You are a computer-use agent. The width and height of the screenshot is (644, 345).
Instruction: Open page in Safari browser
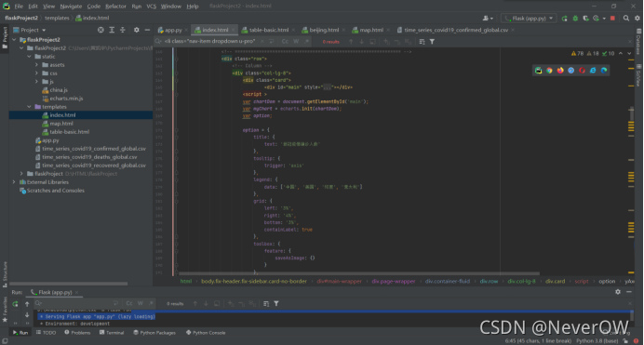click(x=570, y=71)
